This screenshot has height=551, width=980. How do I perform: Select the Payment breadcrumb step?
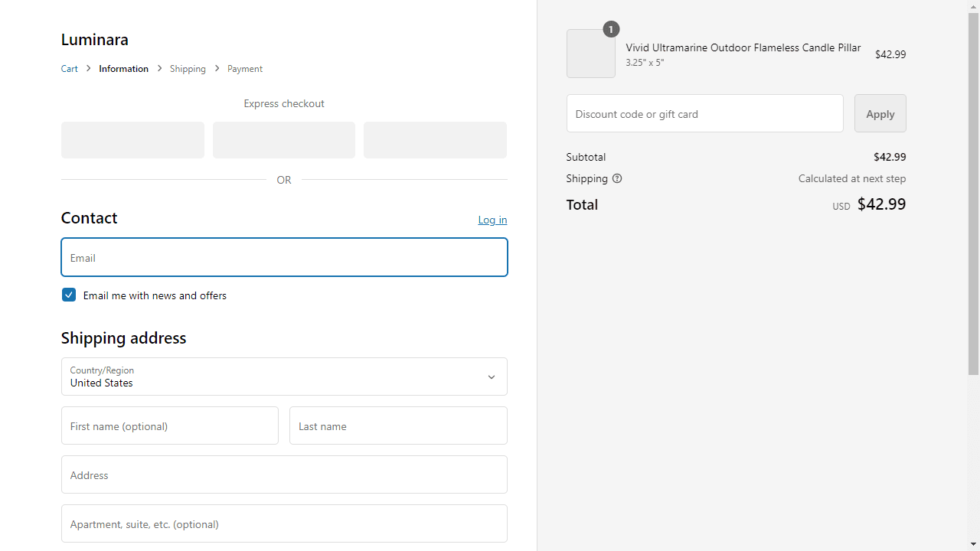(245, 69)
